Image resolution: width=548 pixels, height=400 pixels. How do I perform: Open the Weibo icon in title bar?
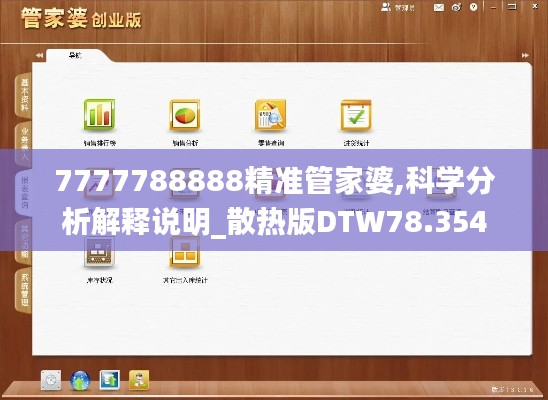click(456, 7)
